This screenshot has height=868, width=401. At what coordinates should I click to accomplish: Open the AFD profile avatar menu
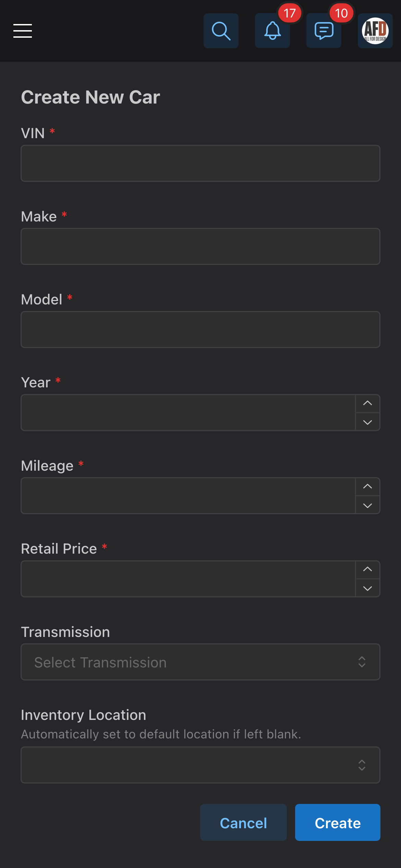(375, 31)
